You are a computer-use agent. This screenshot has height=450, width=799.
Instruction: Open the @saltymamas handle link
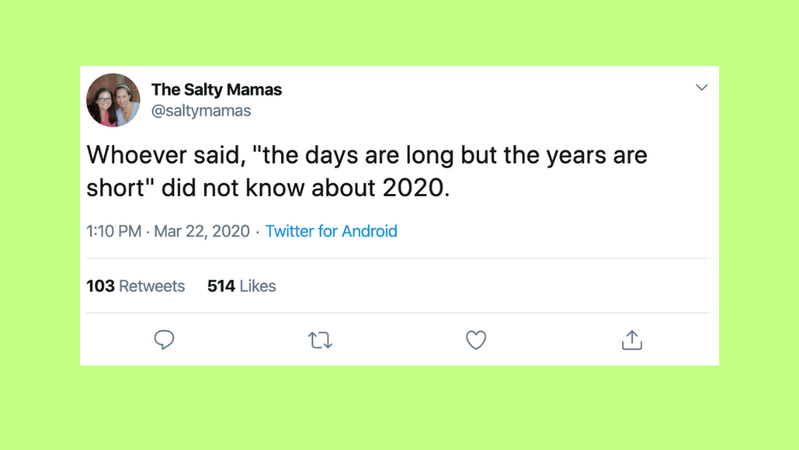pyautogui.click(x=201, y=111)
